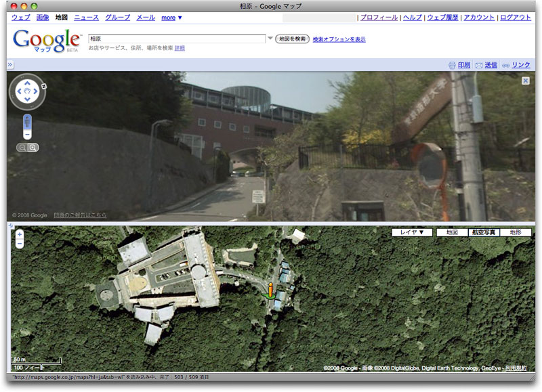Click the N compass marker on the navigation ring

coord(44,87)
